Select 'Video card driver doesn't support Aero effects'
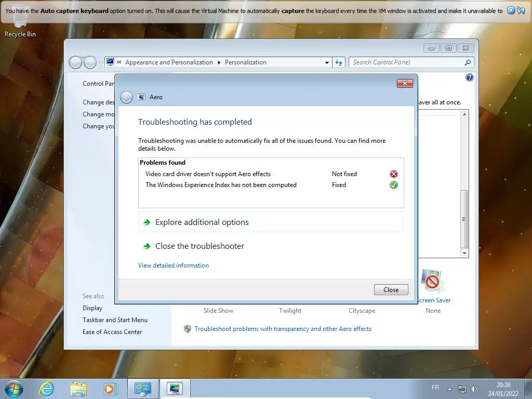This screenshot has height=399, width=532. [x=208, y=174]
